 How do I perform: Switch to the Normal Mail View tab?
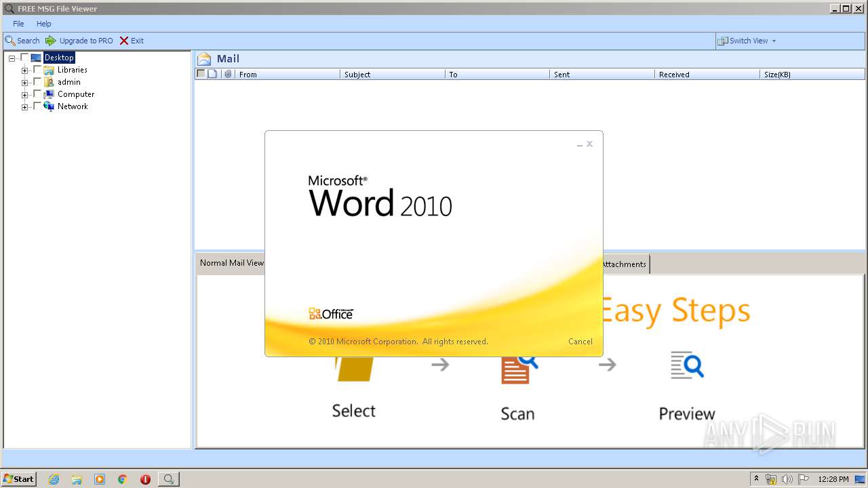[231, 263]
